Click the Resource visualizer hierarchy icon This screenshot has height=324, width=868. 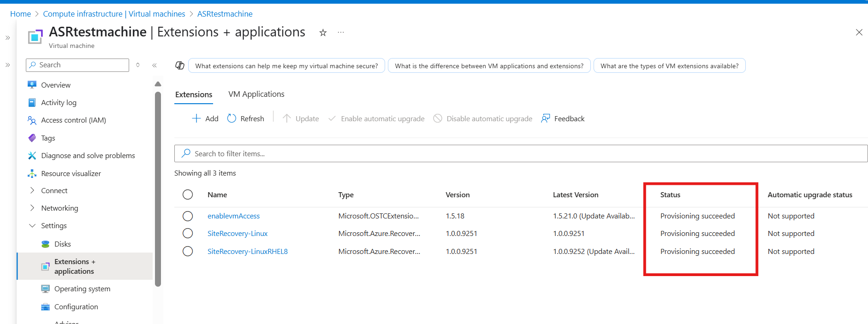[x=32, y=173]
